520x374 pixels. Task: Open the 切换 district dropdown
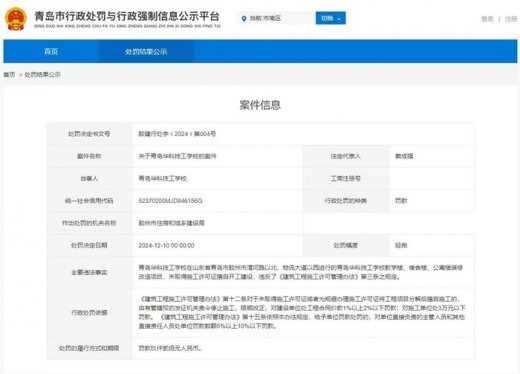click(x=331, y=18)
